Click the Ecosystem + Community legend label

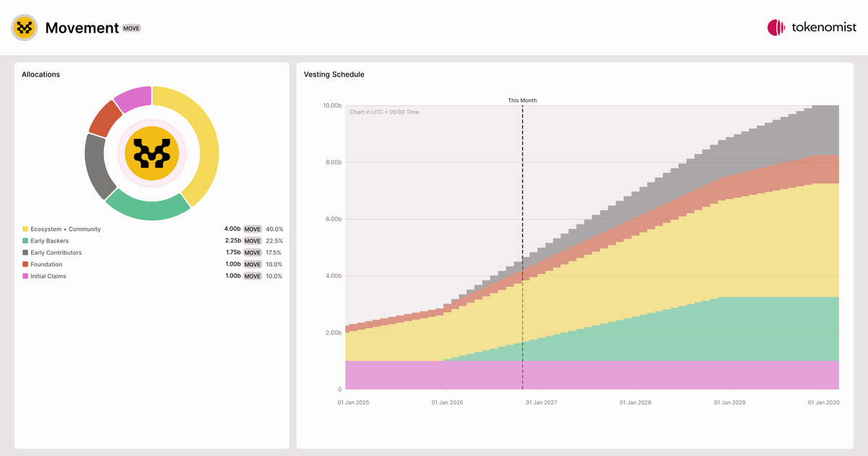(66, 229)
